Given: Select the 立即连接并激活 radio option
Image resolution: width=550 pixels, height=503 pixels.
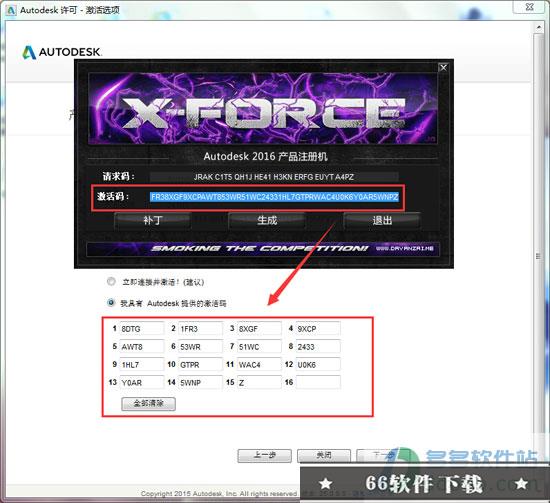Looking at the screenshot, I should [111, 281].
